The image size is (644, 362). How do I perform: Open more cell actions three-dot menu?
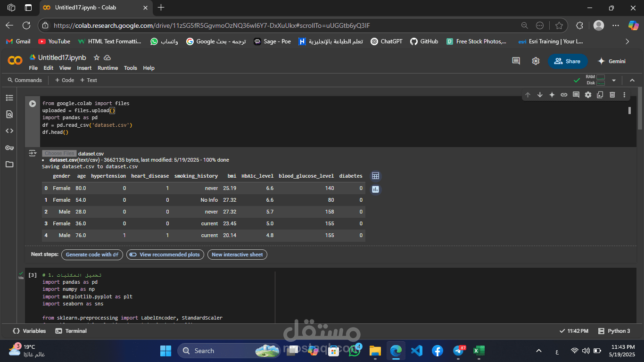click(x=624, y=95)
